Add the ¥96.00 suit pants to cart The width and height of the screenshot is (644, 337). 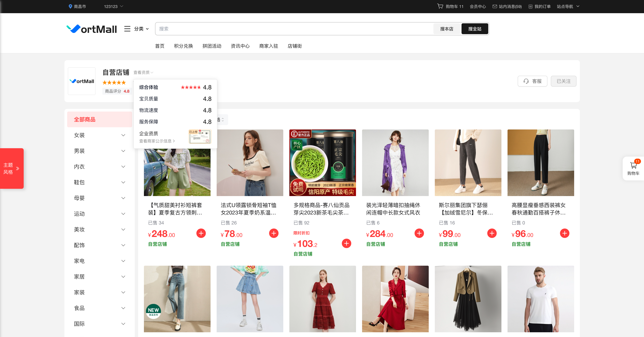(565, 233)
